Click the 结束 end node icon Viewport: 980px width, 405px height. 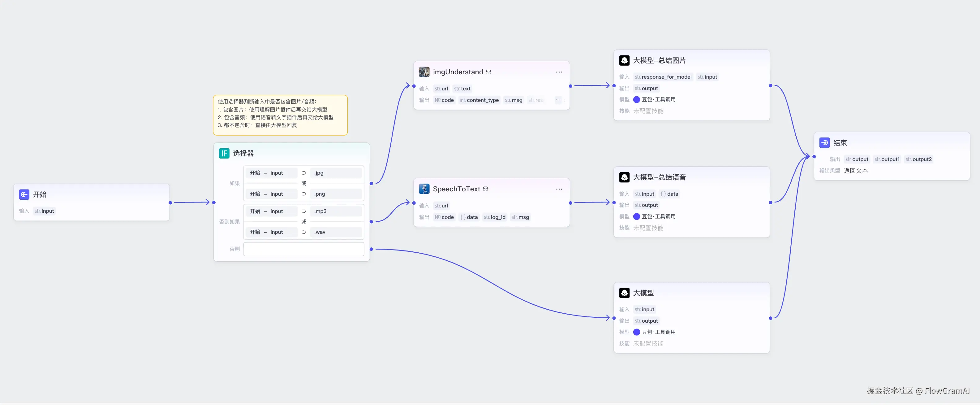tap(824, 143)
